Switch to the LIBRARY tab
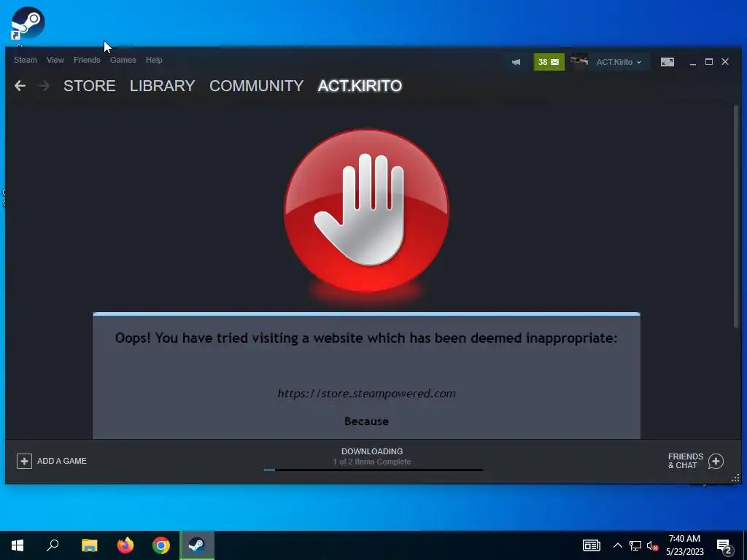This screenshot has width=747, height=560. (163, 86)
